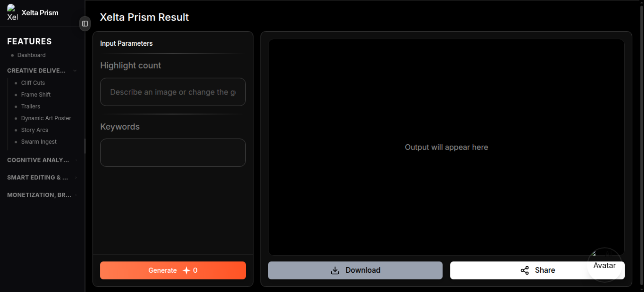Open the Avatar profile bubble
The height and width of the screenshot is (292, 644).
point(604,265)
